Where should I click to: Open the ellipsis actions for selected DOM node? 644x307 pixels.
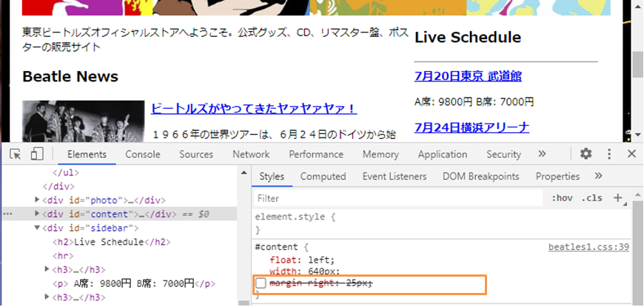(7, 214)
